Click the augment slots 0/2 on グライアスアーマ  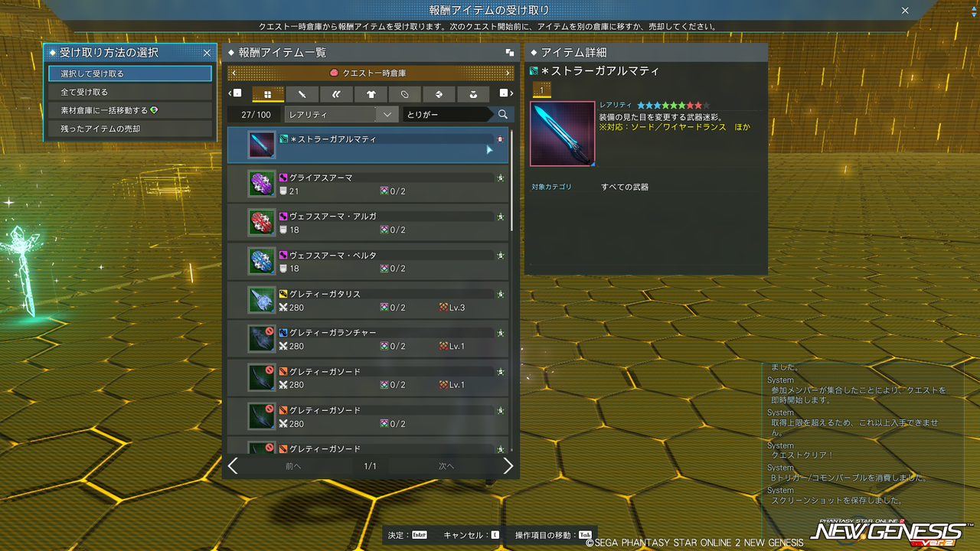393,191
